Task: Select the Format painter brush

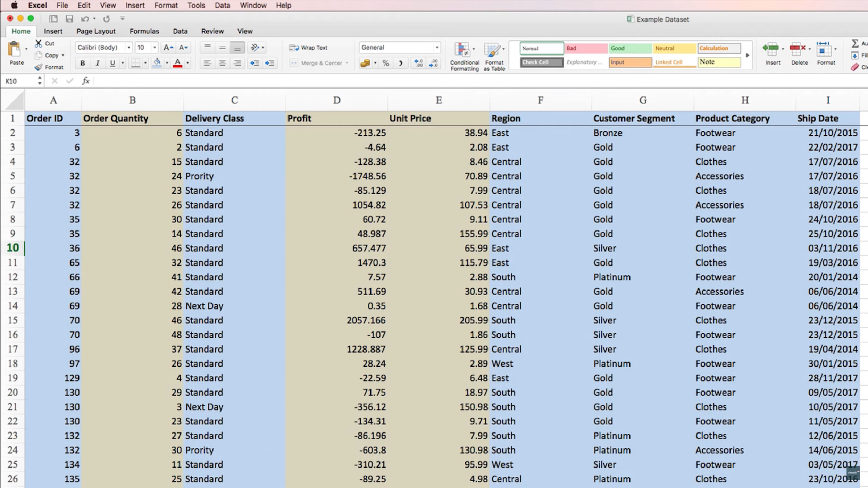Action: (39, 67)
